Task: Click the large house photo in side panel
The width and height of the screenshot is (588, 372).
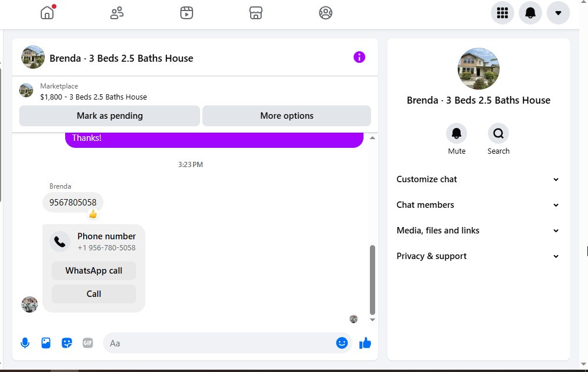Action: pyautogui.click(x=479, y=68)
